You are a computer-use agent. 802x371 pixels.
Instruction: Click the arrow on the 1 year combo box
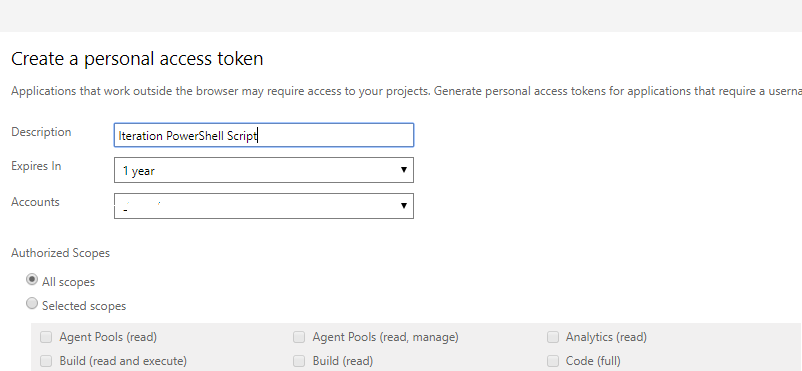(x=404, y=170)
